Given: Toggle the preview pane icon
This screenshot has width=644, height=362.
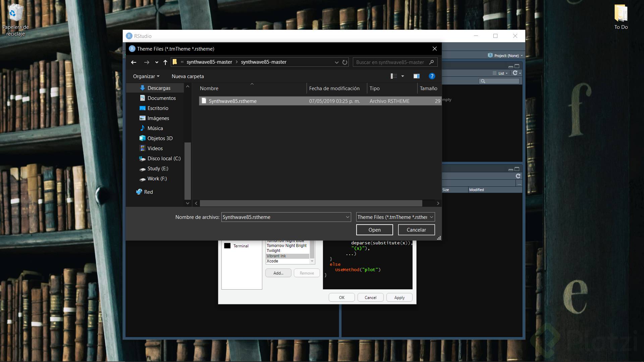Looking at the screenshot, I should pos(416,76).
